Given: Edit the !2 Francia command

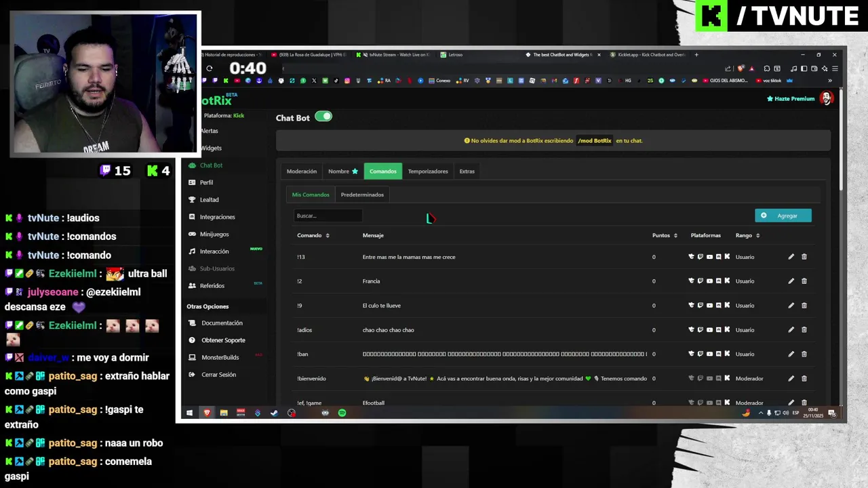Looking at the screenshot, I should (x=791, y=281).
